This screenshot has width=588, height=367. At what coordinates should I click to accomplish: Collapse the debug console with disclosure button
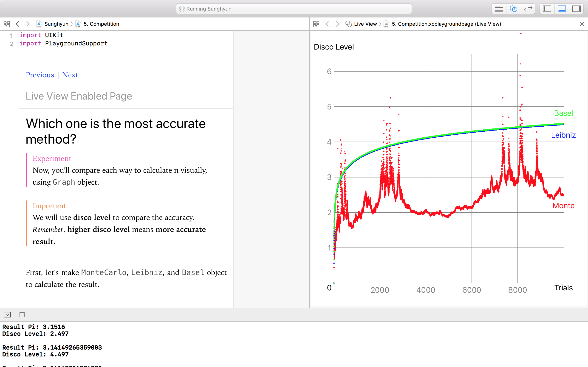point(7,315)
